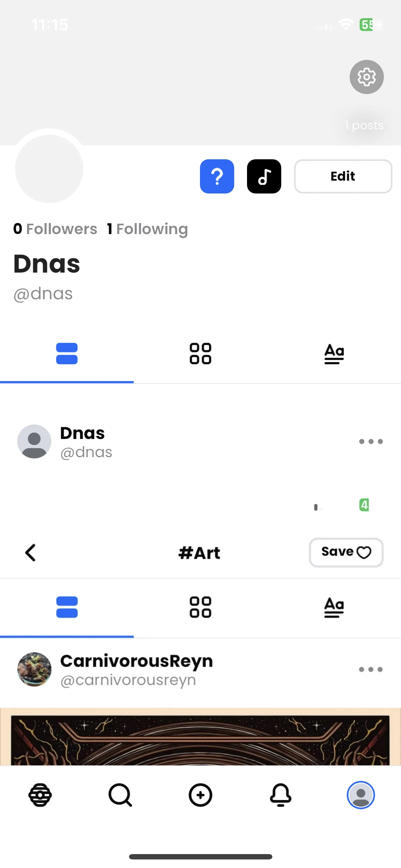Open CarnivorousReyn's avatar
401x868 pixels.
[x=34, y=670]
